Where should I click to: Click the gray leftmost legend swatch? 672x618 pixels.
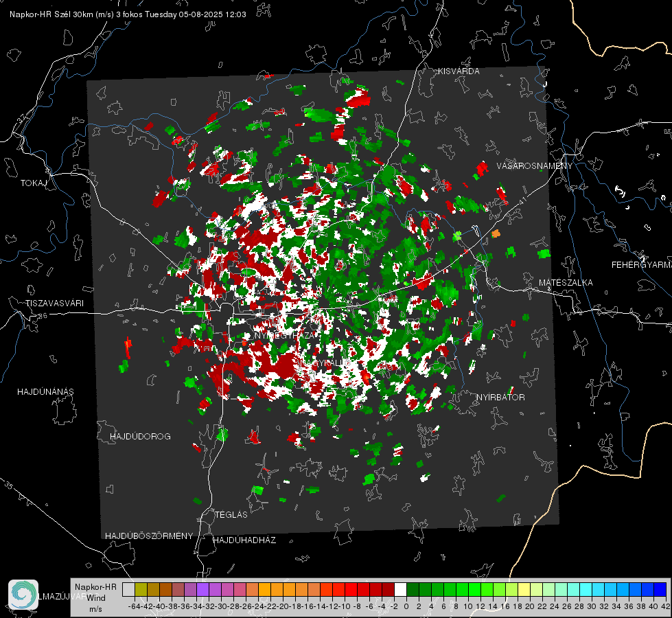pyautogui.click(x=128, y=589)
